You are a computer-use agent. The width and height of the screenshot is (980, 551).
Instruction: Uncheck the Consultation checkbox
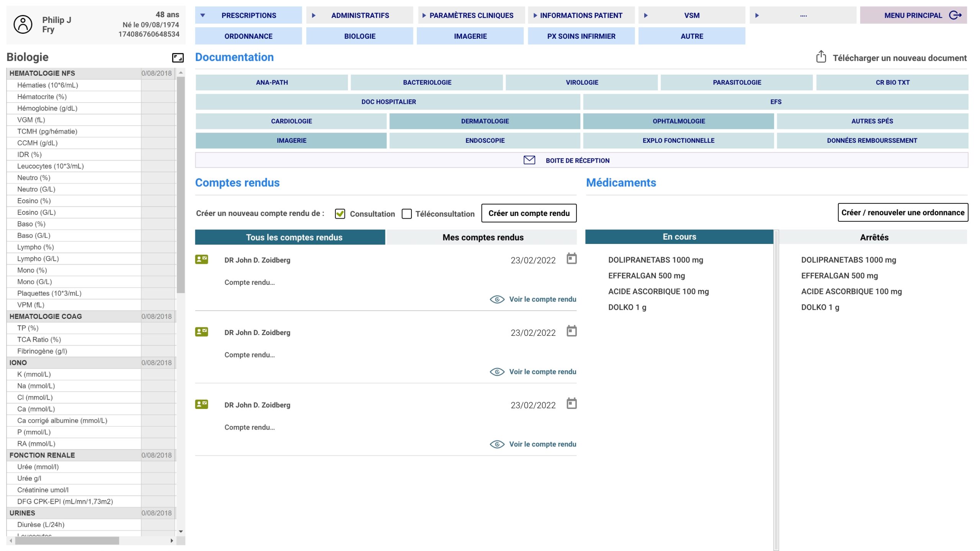click(x=340, y=214)
